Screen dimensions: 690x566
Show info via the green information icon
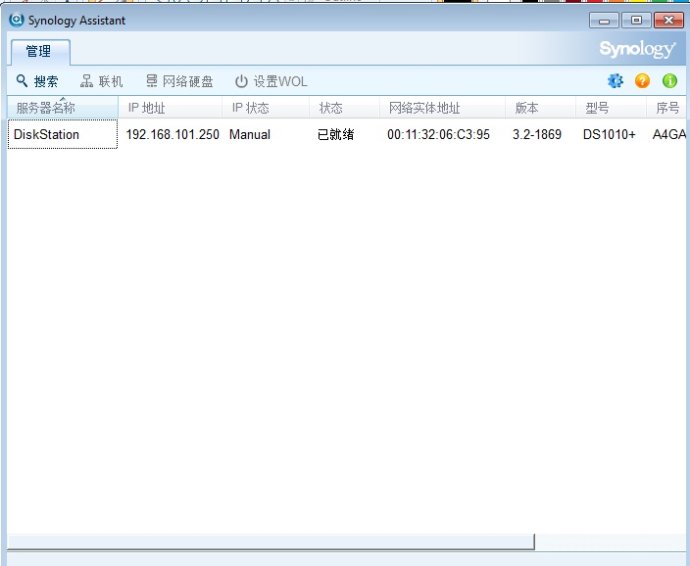pyautogui.click(x=670, y=81)
